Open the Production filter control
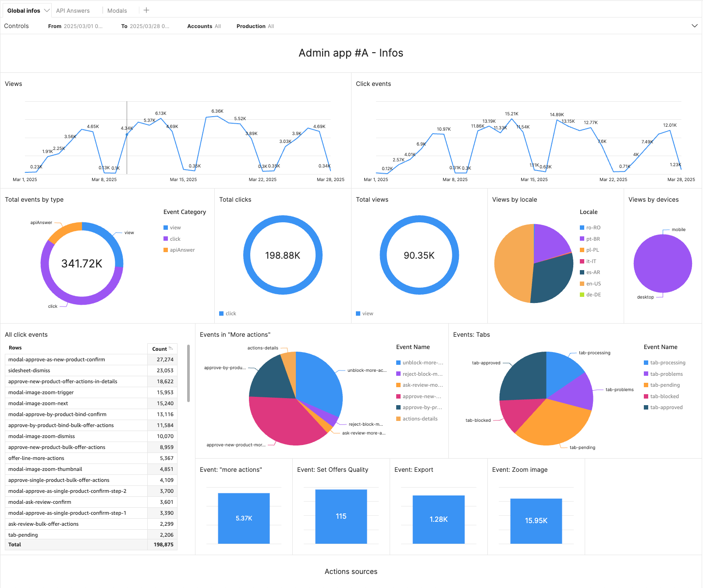703x588 pixels. [255, 26]
